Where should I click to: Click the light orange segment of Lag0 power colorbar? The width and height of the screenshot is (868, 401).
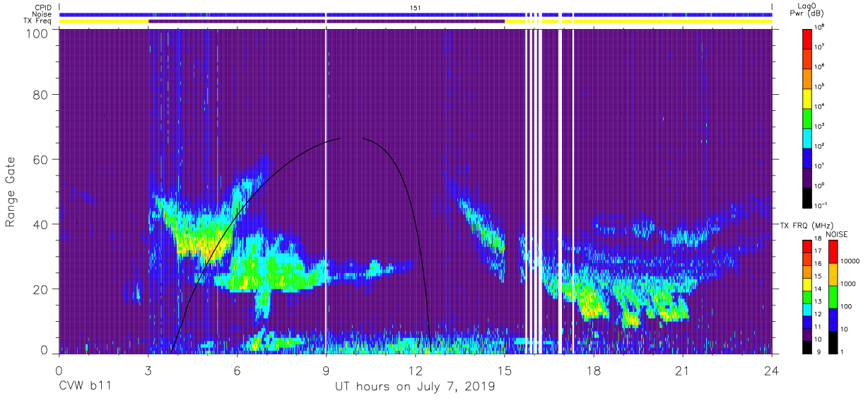[x=807, y=79]
